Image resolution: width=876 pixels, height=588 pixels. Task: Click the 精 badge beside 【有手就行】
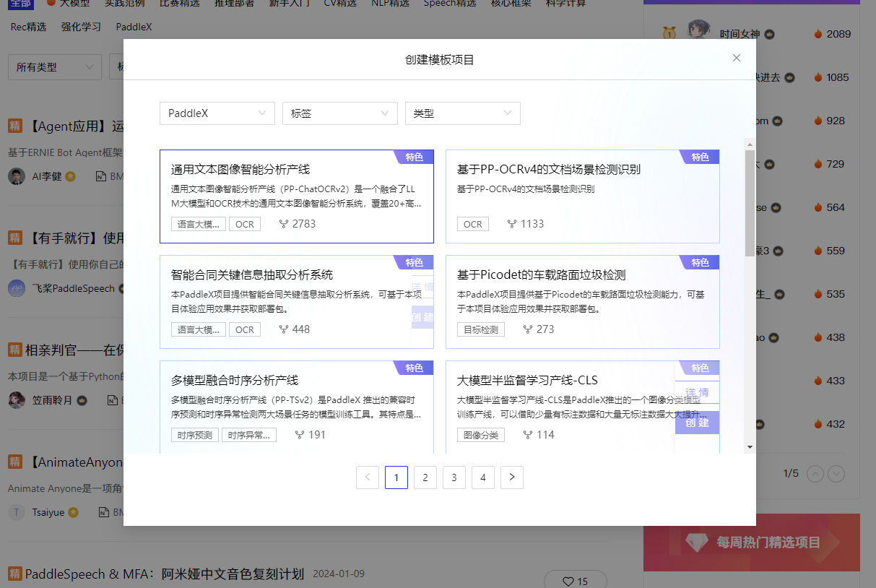pos(15,238)
